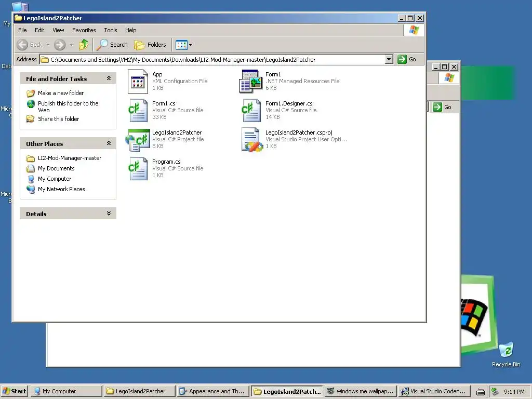
Task: Maximize the background Explorer window
Action: [x=445, y=67]
